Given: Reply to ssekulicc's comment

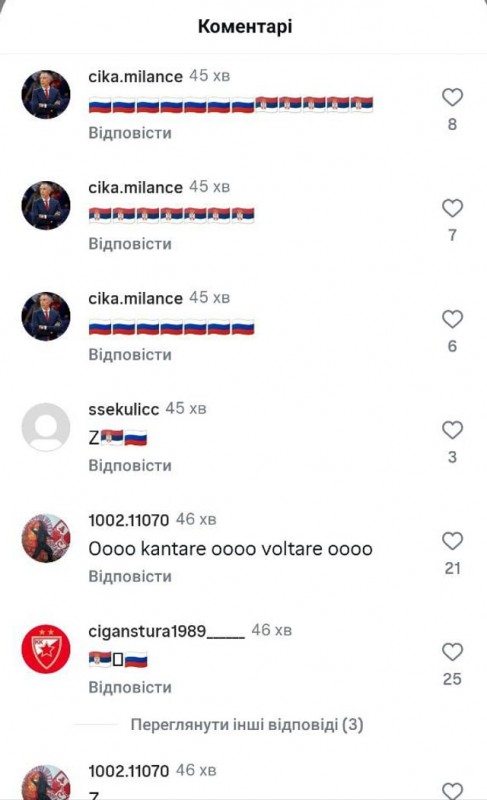Looking at the screenshot, I should (x=130, y=465).
